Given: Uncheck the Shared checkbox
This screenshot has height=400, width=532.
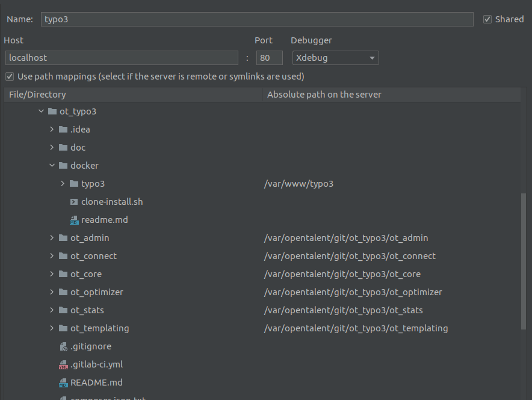Looking at the screenshot, I should (x=487, y=19).
